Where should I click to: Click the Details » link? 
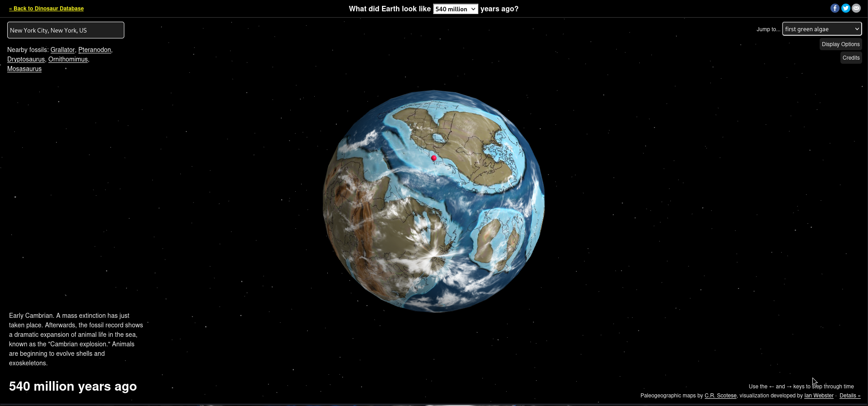point(849,396)
